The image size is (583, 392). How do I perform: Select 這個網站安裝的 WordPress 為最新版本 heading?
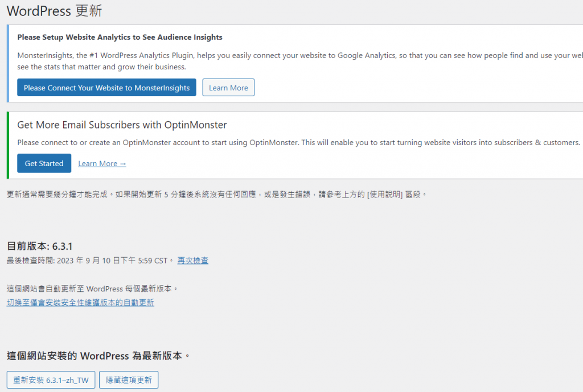point(98,356)
